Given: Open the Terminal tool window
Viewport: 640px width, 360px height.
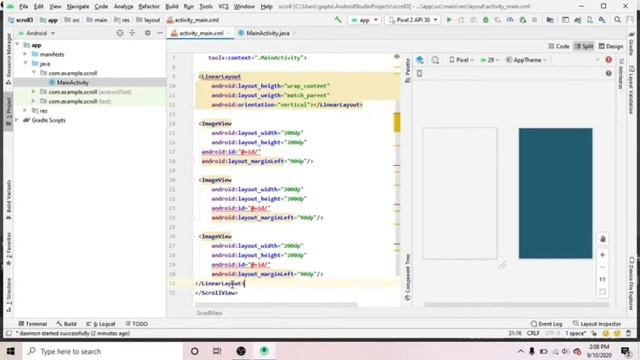Looking at the screenshot, I should [x=33, y=324].
